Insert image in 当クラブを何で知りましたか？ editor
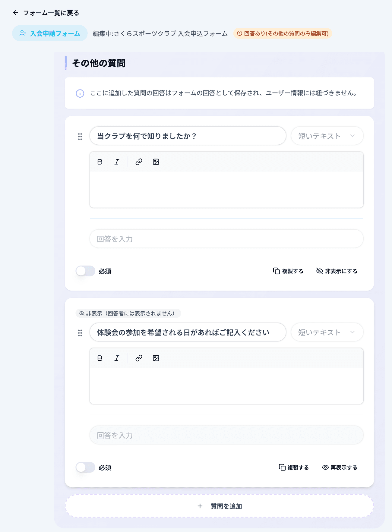This screenshot has width=392, height=532. [156, 162]
